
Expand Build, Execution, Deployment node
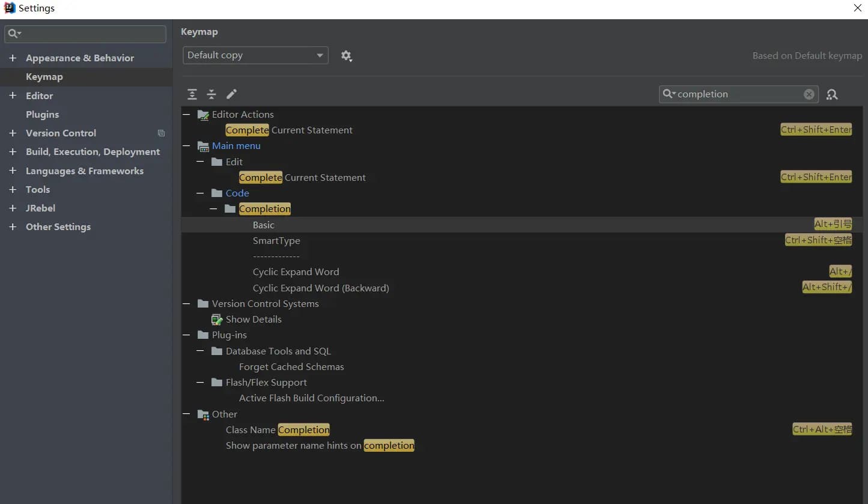(x=13, y=152)
